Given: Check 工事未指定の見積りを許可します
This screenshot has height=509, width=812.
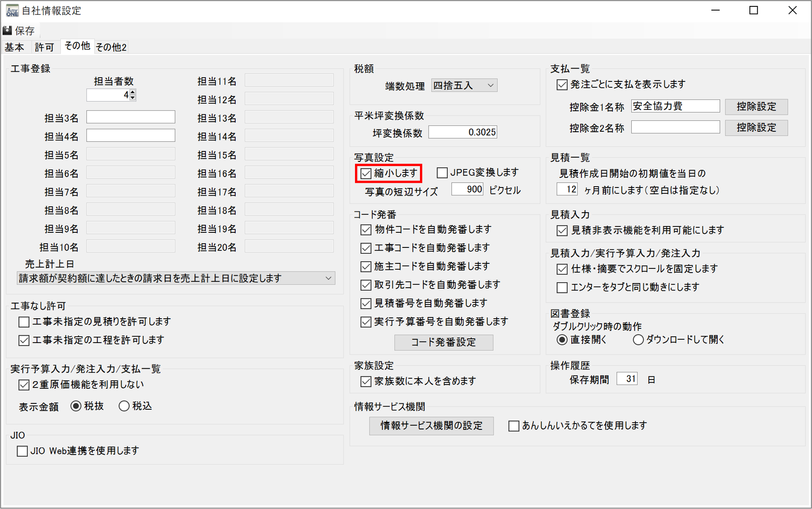Looking at the screenshot, I should pyautogui.click(x=24, y=322).
